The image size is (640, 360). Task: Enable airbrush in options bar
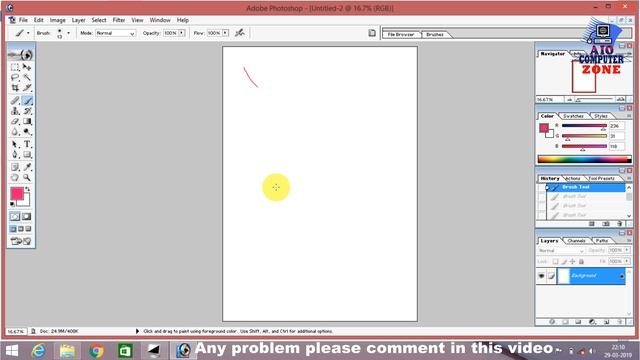click(x=240, y=33)
